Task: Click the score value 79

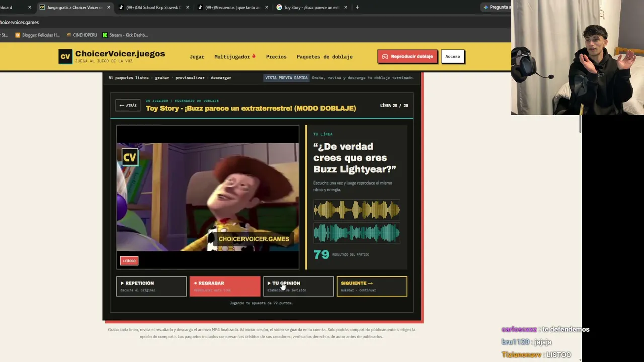Action: 321,254
